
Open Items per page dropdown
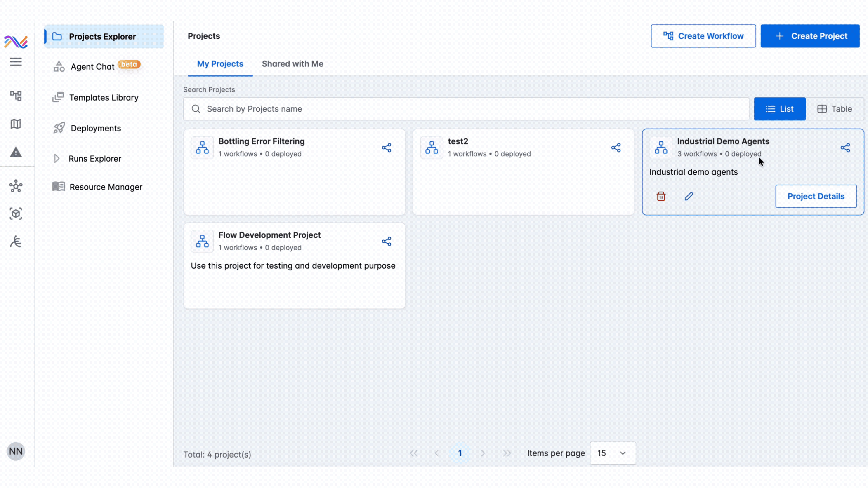(x=612, y=453)
